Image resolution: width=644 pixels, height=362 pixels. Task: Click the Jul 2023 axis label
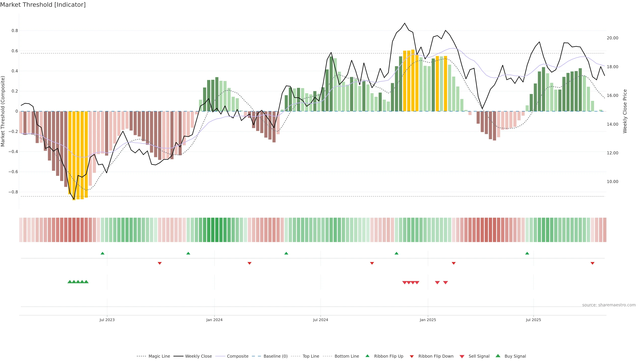pos(107,320)
